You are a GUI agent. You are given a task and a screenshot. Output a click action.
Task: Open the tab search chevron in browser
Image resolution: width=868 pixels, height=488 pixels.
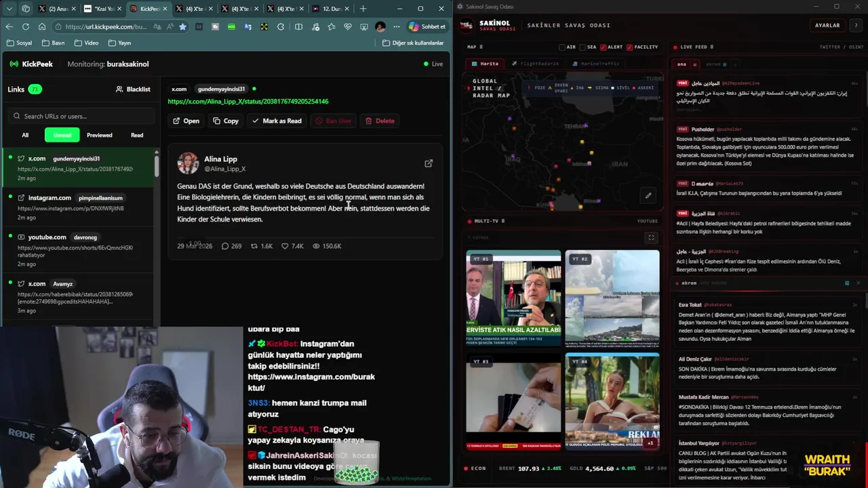[x=9, y=9]
